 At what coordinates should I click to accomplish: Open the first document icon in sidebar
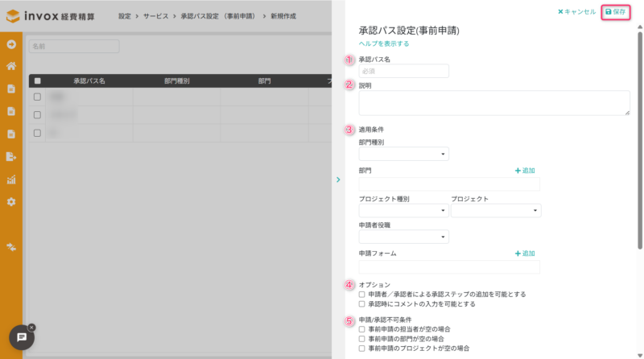[x=11, y=89]
